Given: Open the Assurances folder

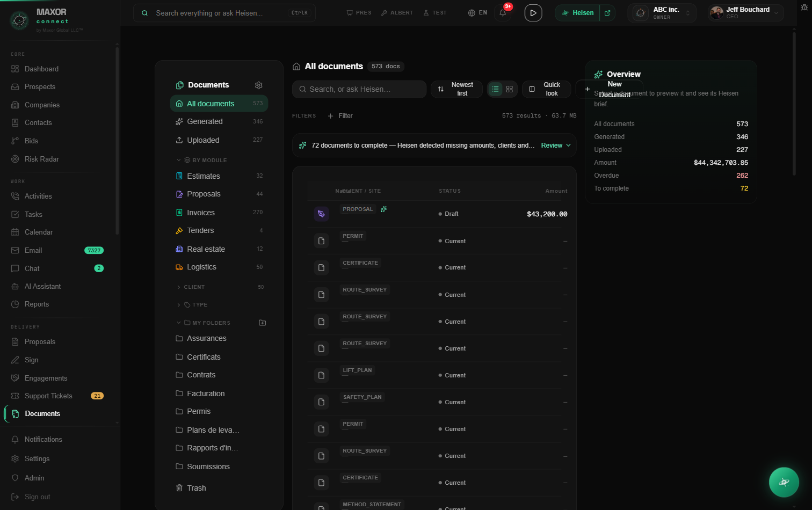Looking at the screenshot, I should click(219, 338).
